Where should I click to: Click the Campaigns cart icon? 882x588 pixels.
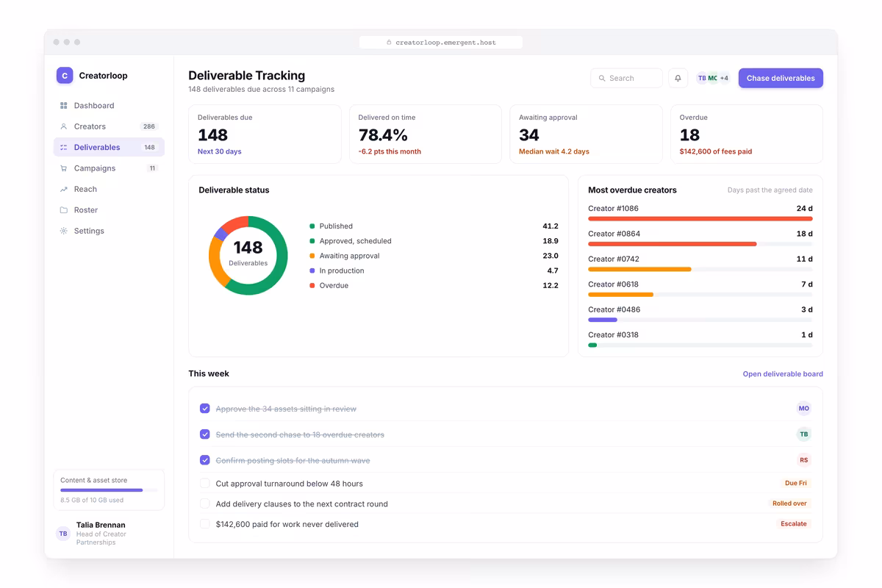(x=64, y=168)
